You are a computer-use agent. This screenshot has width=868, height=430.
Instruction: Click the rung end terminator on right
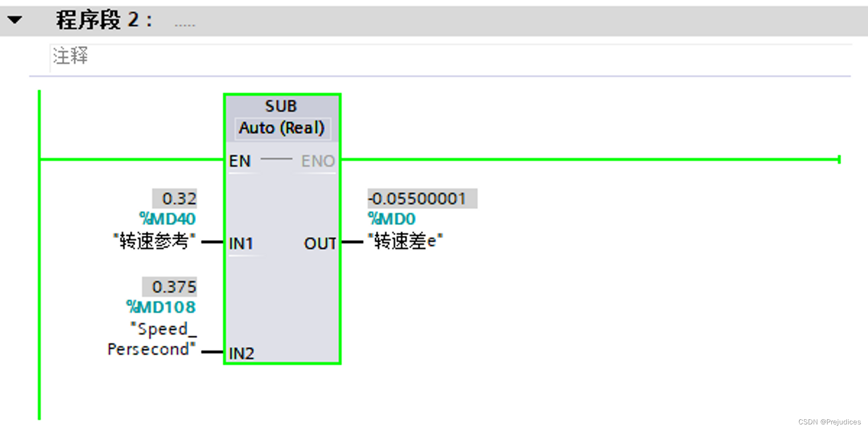point(839,160)
